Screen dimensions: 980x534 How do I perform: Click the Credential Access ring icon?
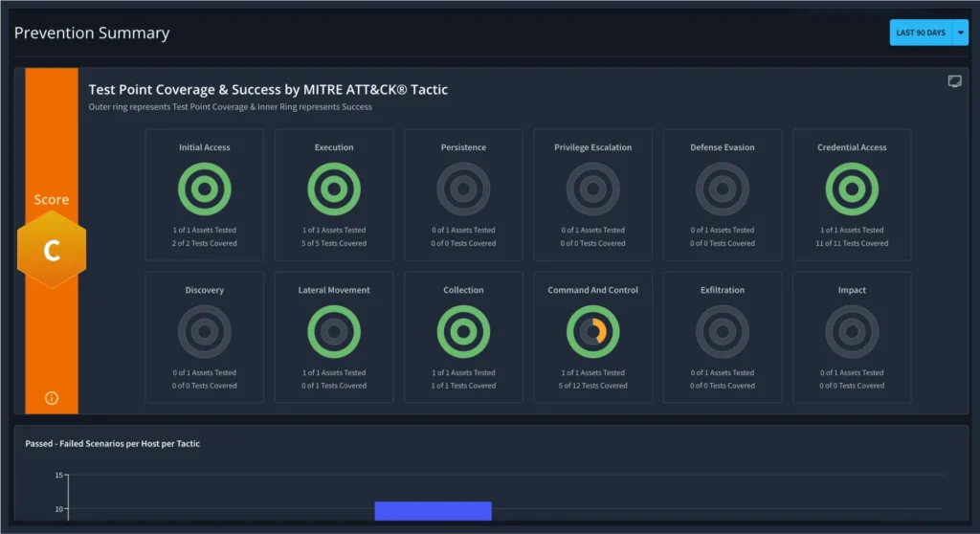pos(852,189)
